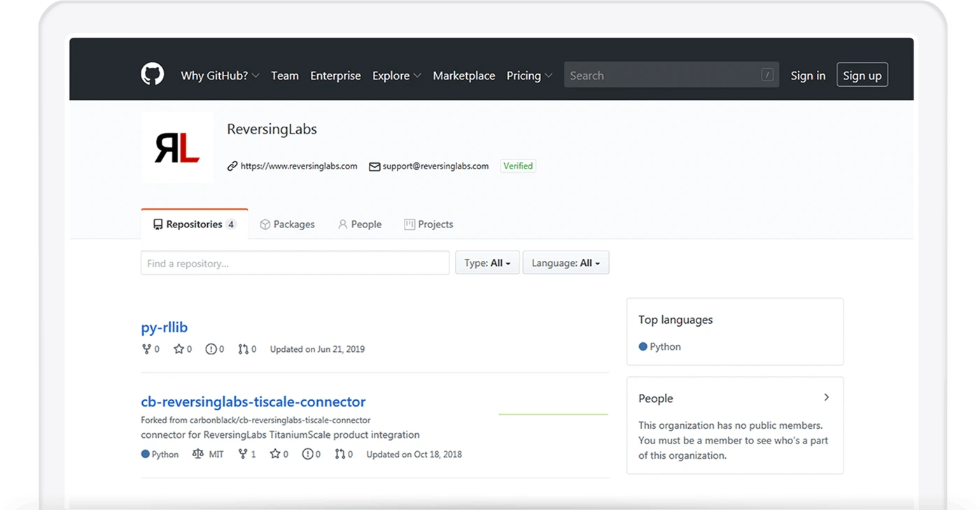Open the cb-reversinglabs-tiscale-connector repository link
Screen dimensions: 980x510
coord(253,402)
